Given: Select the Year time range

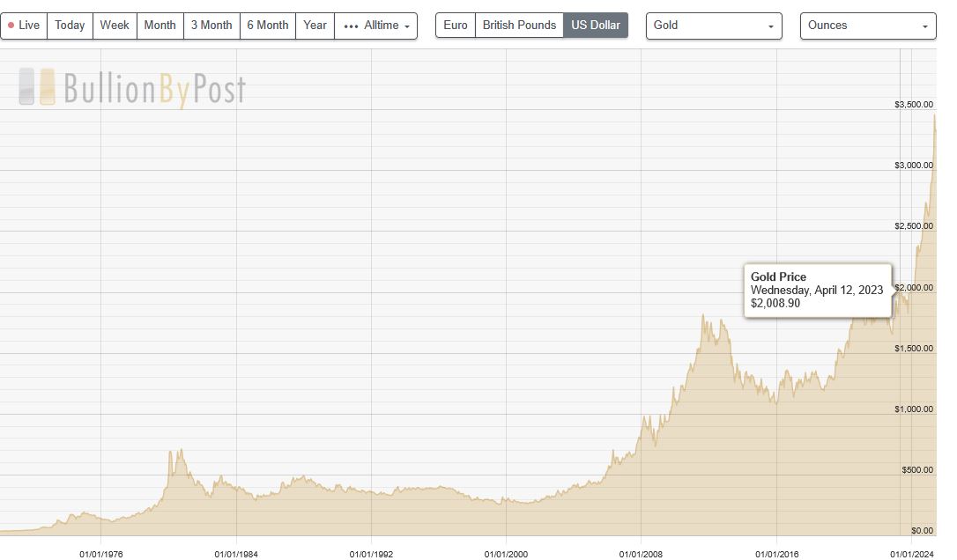Looking at the screenshot, I should tap(315, 26).
